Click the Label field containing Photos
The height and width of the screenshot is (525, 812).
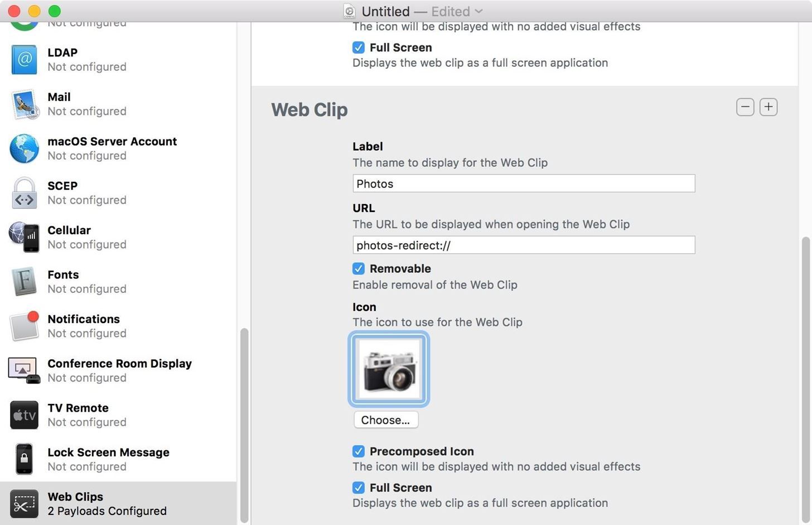click(523, 184)
